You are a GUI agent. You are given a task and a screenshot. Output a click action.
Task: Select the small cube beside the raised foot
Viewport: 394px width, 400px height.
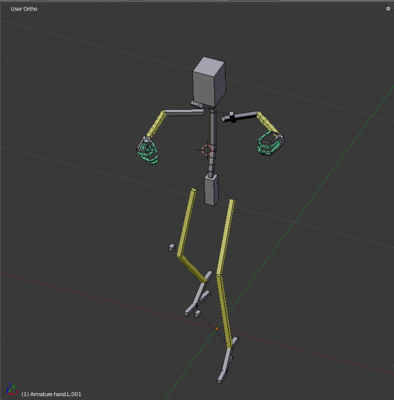pos(198,314)
